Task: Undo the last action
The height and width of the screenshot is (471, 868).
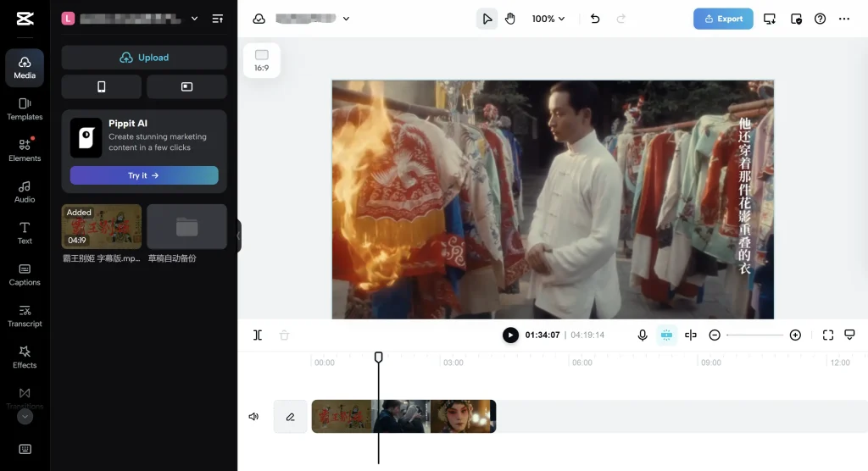Action: (x=595, y=19)
